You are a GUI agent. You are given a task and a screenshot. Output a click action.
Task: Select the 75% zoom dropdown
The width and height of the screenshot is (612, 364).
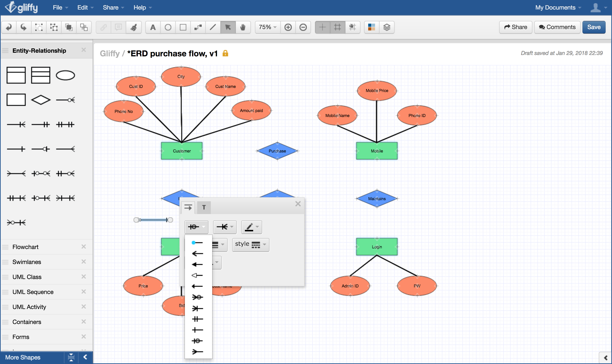coord(267,27)
